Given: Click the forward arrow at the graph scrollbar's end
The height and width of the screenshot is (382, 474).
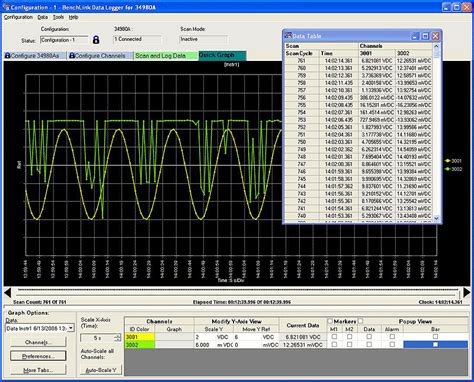Looking at the screenshot, I should point(467,293).
